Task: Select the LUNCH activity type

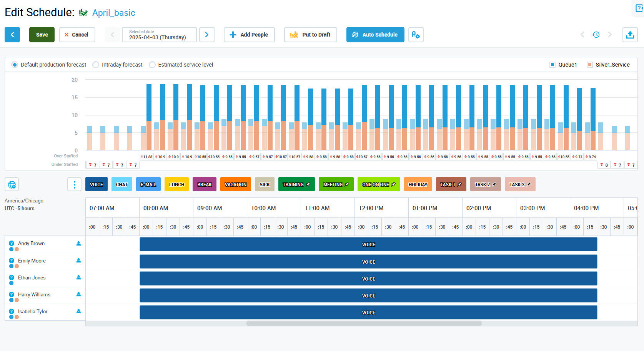Action: (x=176, y=184)
